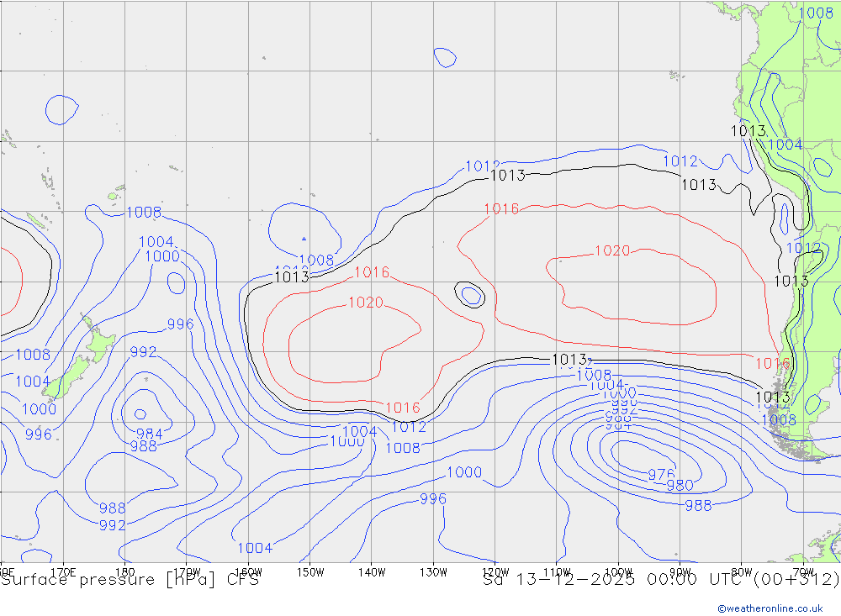Click the 130W longitude axis label
Image resolution: width=841 pixels, height=616 pixels.
(433, 571)
